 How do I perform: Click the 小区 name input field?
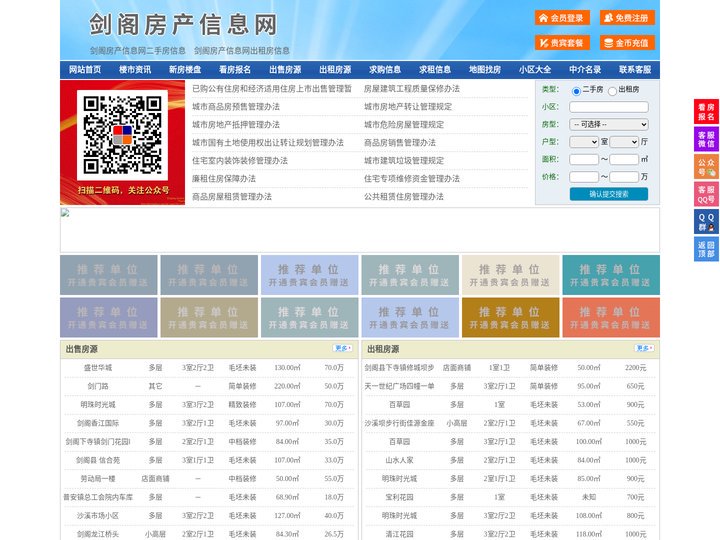click(x=609, y=107)
